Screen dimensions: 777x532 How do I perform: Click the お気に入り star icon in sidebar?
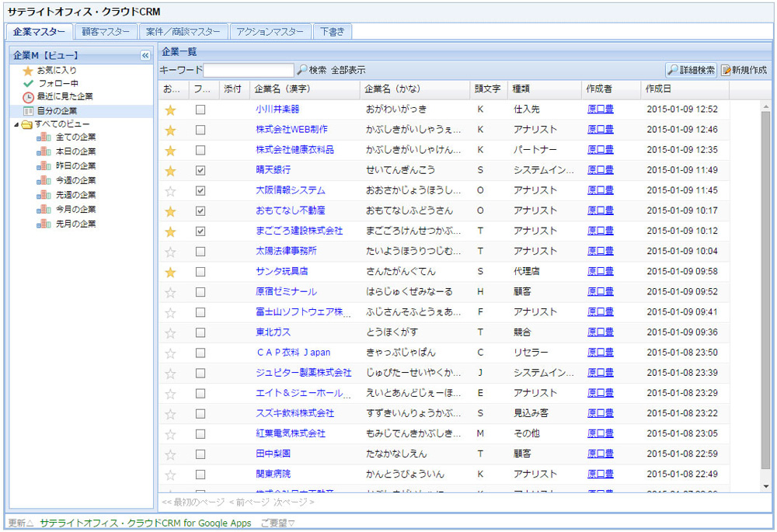(28, 71)
